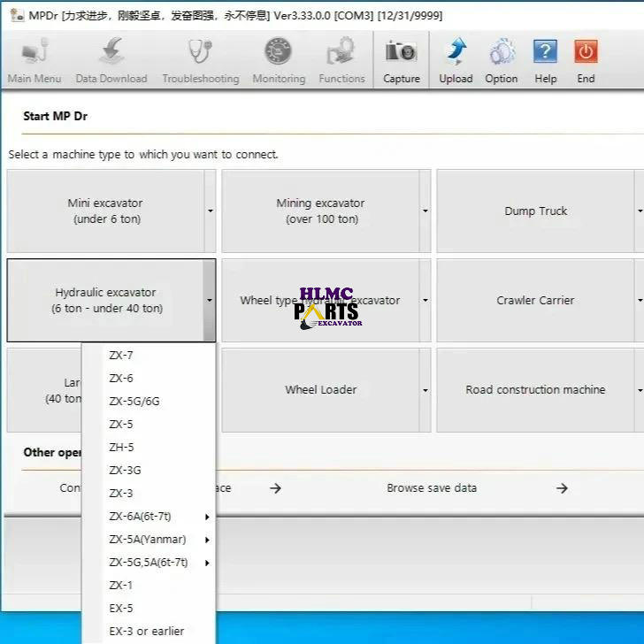
Task: Click the Main Menu toolbar icon
Action: 34,53
